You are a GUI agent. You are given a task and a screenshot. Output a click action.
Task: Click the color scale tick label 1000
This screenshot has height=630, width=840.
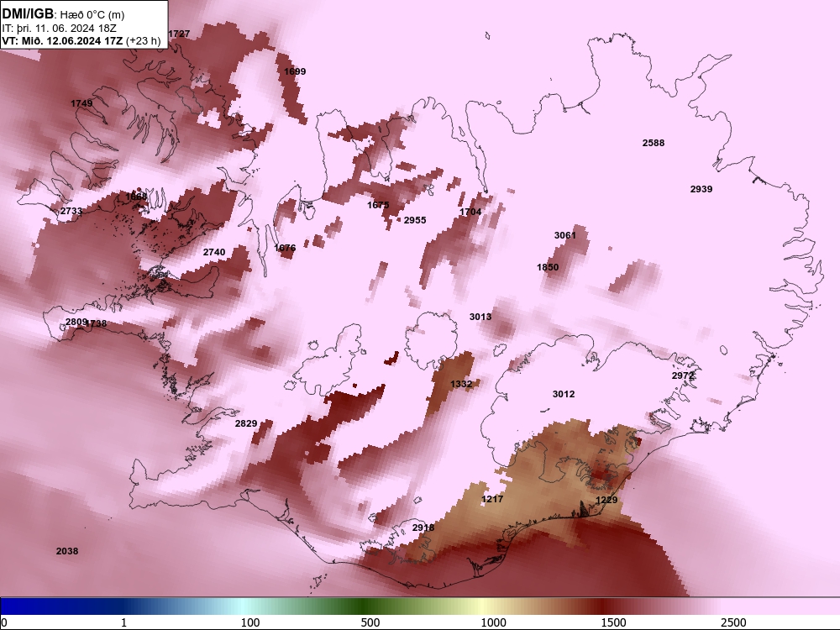coord(493,622)
